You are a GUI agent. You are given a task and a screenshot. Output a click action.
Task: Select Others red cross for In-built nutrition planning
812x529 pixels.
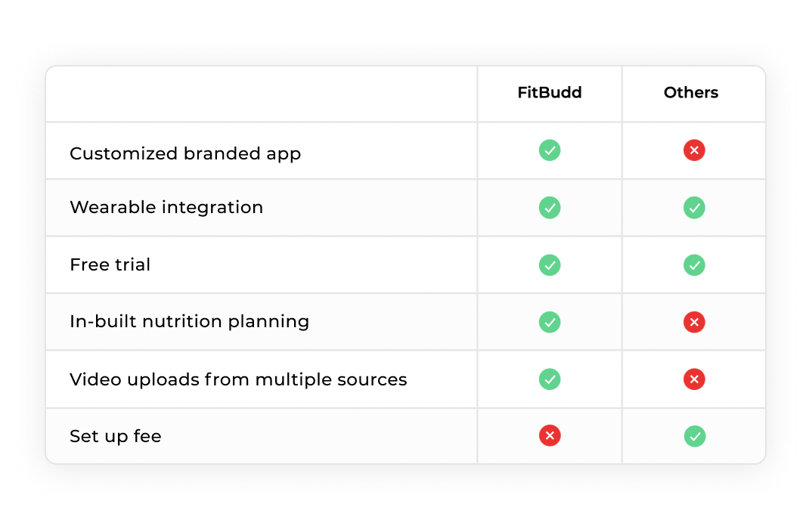[694, 322]
